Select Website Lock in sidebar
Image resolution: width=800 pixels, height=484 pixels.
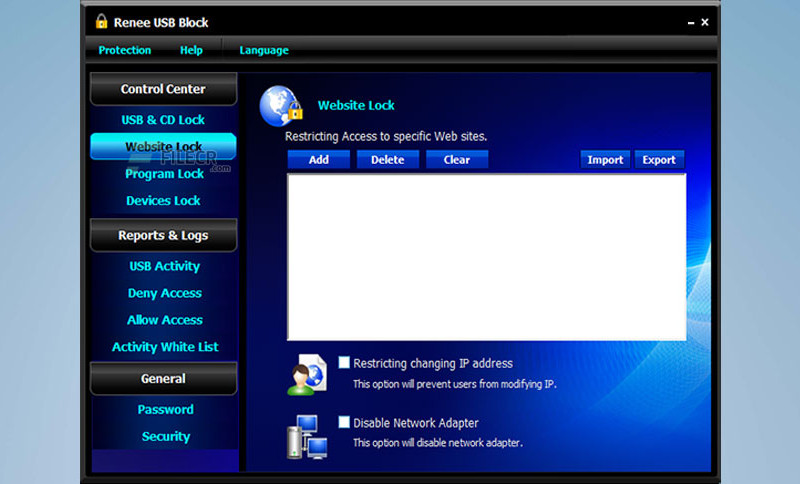(x=163, y=146)
